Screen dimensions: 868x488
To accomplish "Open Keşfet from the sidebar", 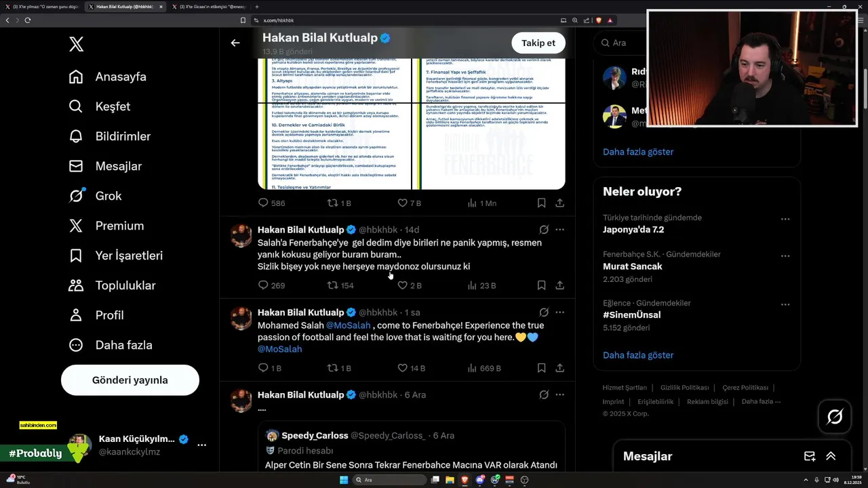I will (x=99, y=106).
